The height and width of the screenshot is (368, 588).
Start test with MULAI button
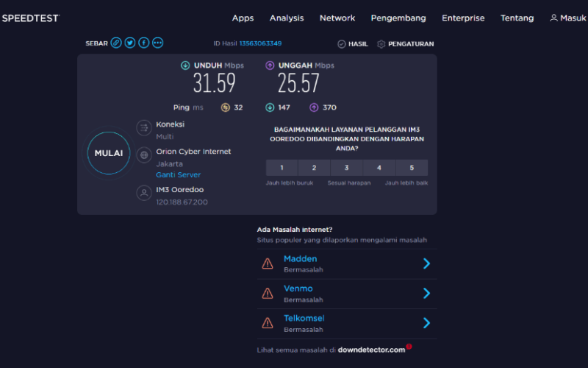[109, 153]
